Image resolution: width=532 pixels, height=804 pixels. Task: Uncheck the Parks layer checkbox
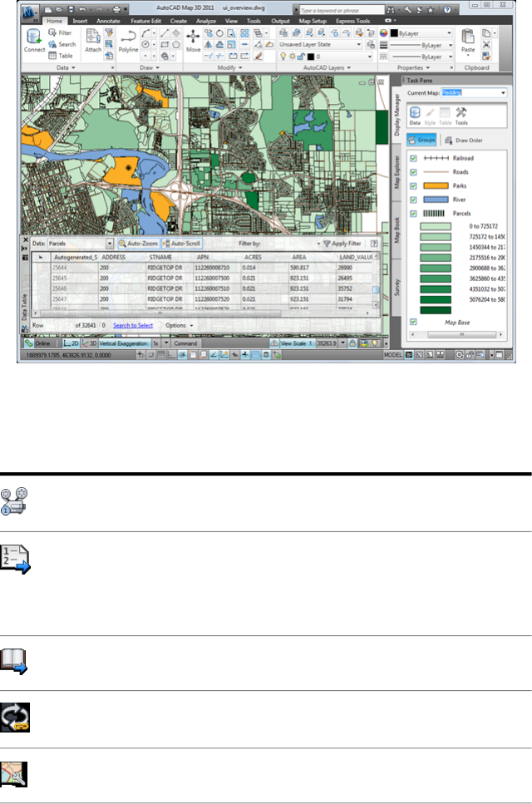414,186
